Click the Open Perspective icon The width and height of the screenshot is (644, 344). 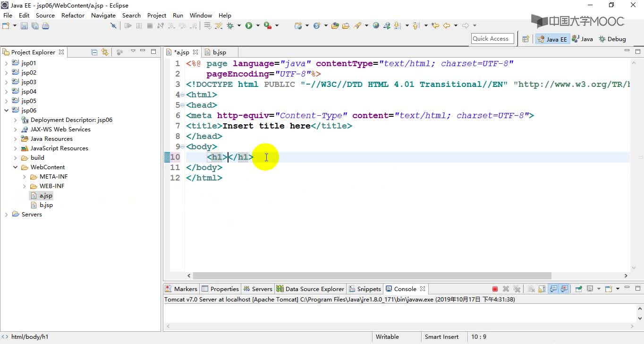[x=525, y=39]
